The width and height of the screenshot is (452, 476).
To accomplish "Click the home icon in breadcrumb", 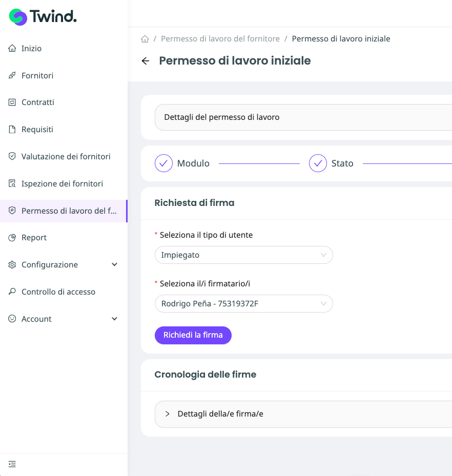I will coord(145,39).
